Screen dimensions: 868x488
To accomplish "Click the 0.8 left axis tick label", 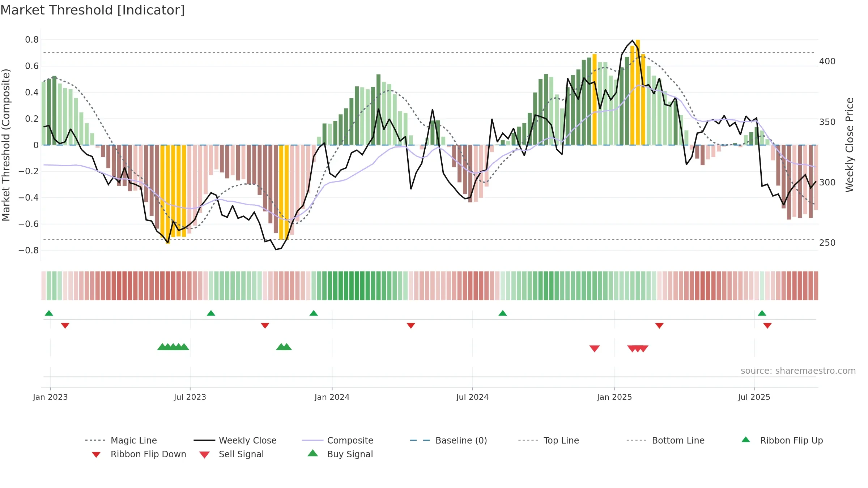I will [32, 40].
